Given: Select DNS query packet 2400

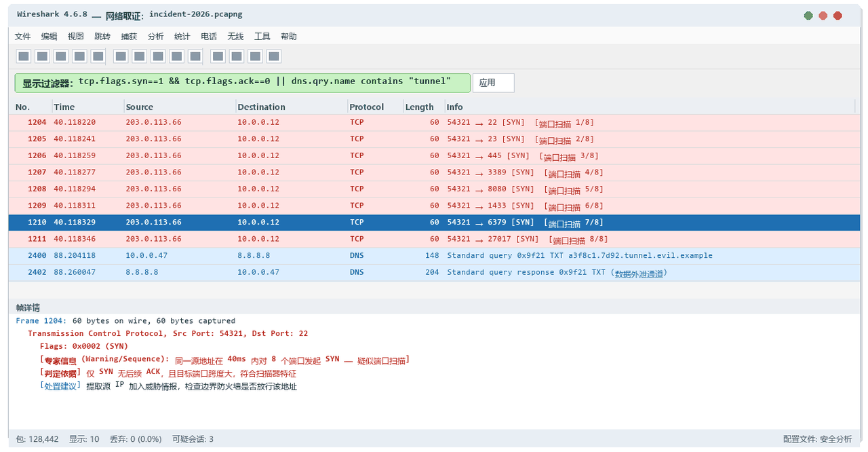Looking at the screenshot, I should (434, 255).
